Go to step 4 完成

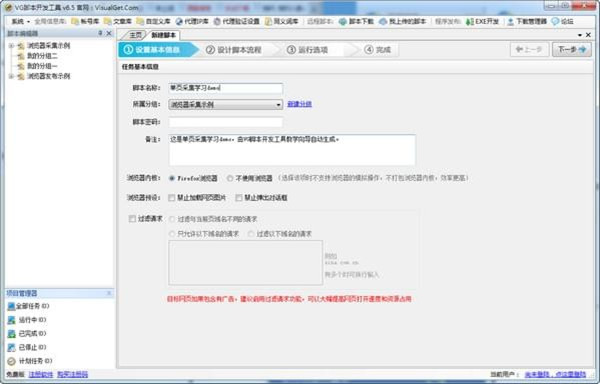point(377,50)
